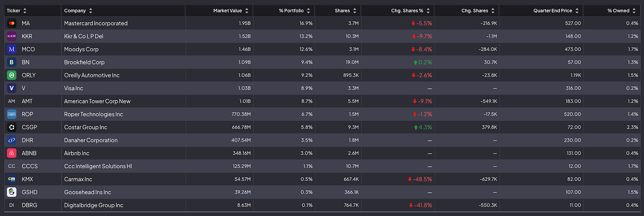Select American Tower Corp New name

97,101
